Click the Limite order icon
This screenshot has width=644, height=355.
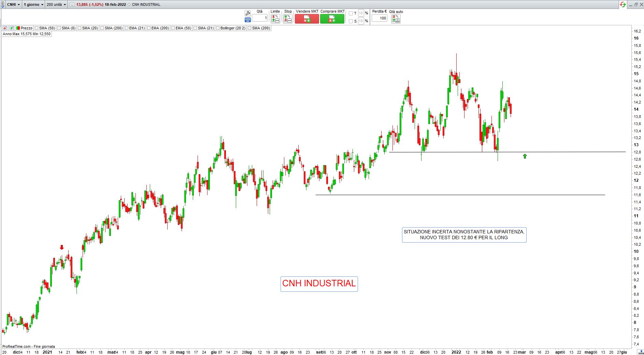pyautogui.click(x=275, y=19)
